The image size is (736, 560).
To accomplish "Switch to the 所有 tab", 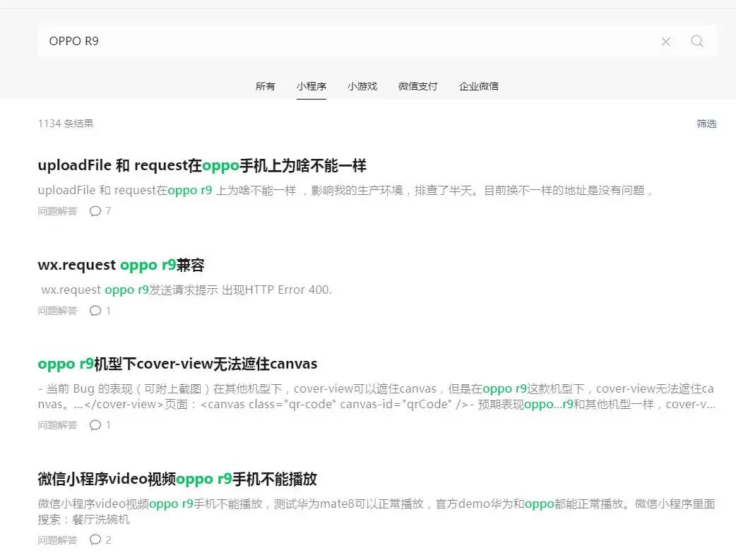I will 265,86.
